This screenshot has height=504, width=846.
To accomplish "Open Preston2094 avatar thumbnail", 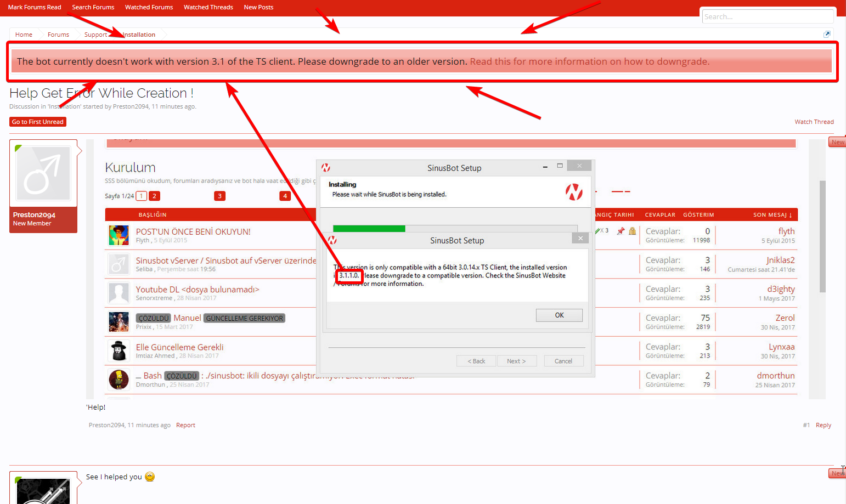I will tap(43, 173).
